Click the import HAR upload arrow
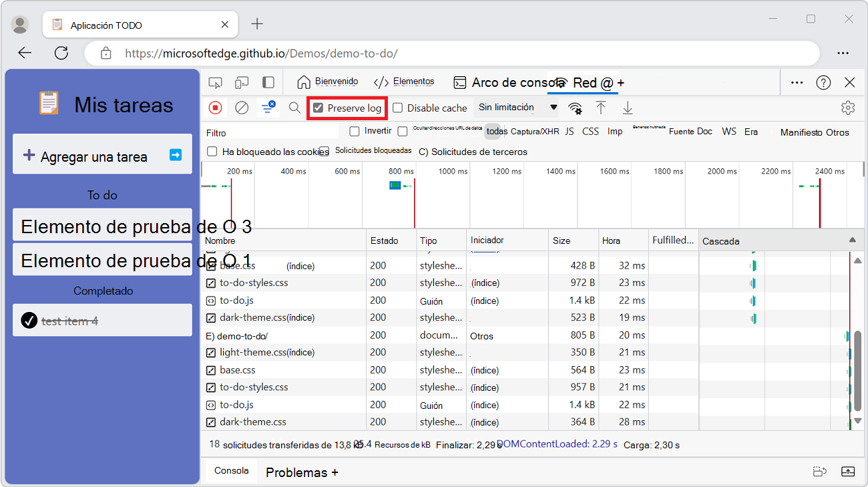 tap(601, 108)
